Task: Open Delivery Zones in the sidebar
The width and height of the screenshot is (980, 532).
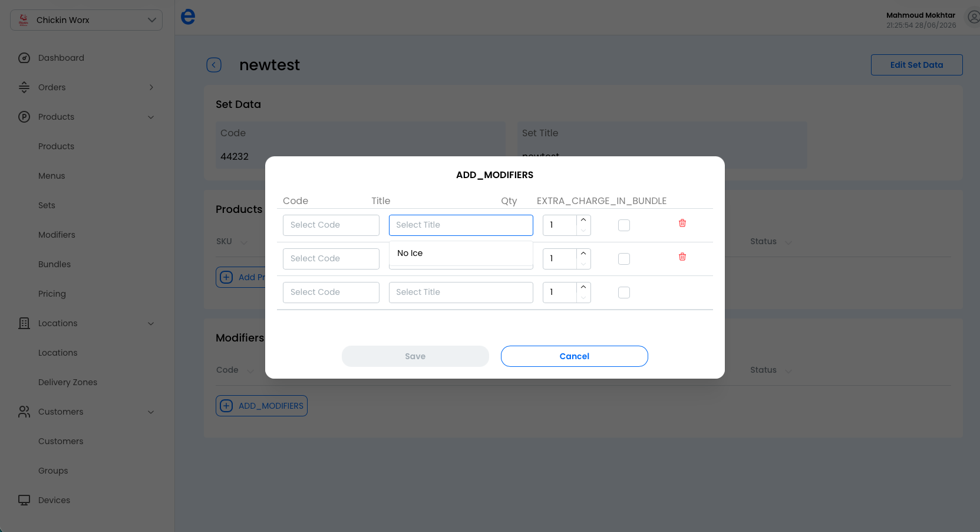Action: [68, 382]
